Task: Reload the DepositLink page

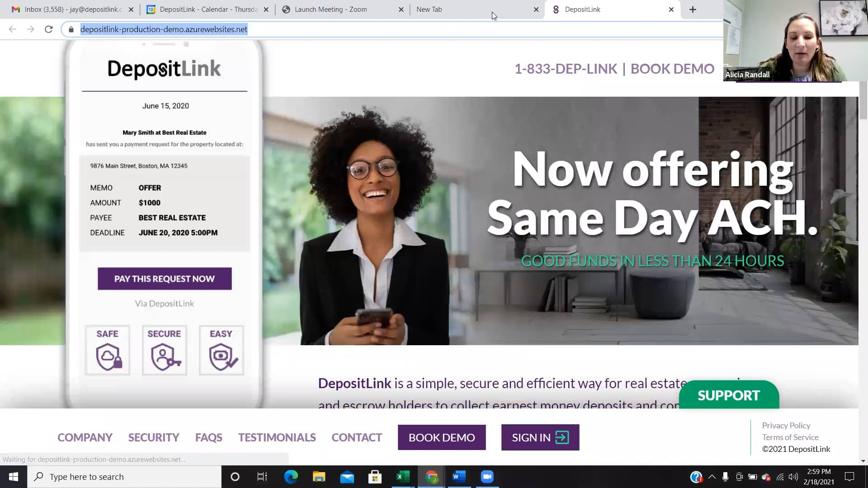Action: [x=49, y=29]
